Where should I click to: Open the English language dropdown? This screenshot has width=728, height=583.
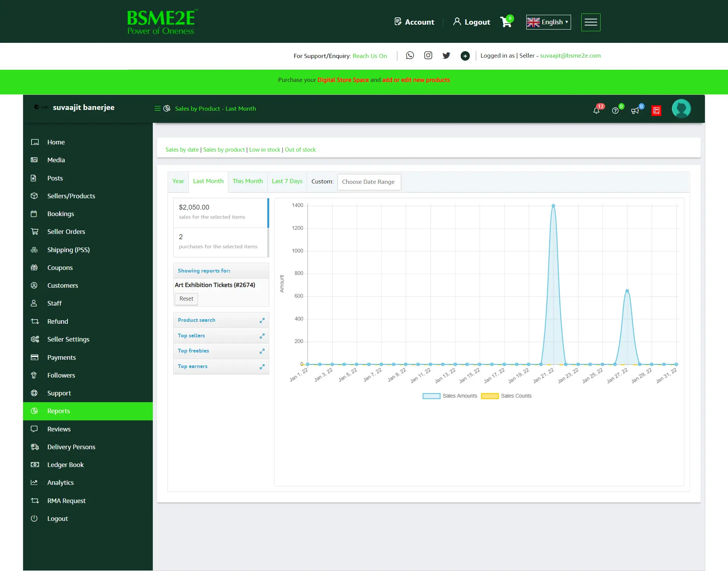click(x=548, y=22)
